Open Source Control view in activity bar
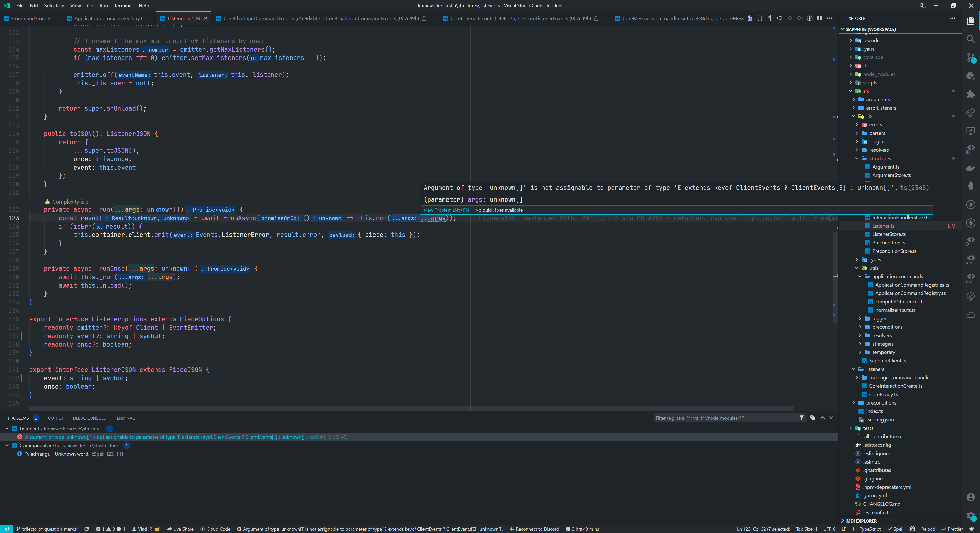Image resolution: width=980 pixels, height=533 pixels. click(971, 57)
